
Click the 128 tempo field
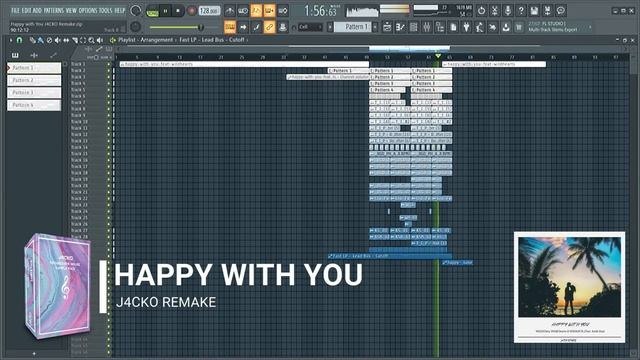pos(209,11)
